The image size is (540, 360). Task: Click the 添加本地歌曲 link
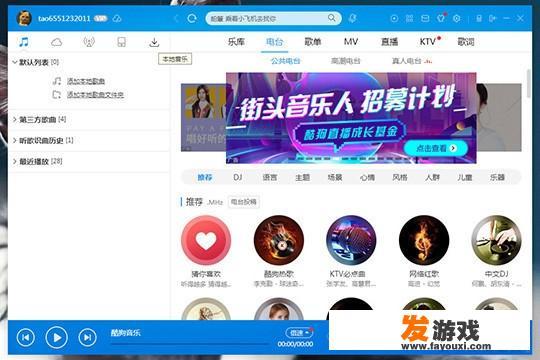tap(86, 81)
